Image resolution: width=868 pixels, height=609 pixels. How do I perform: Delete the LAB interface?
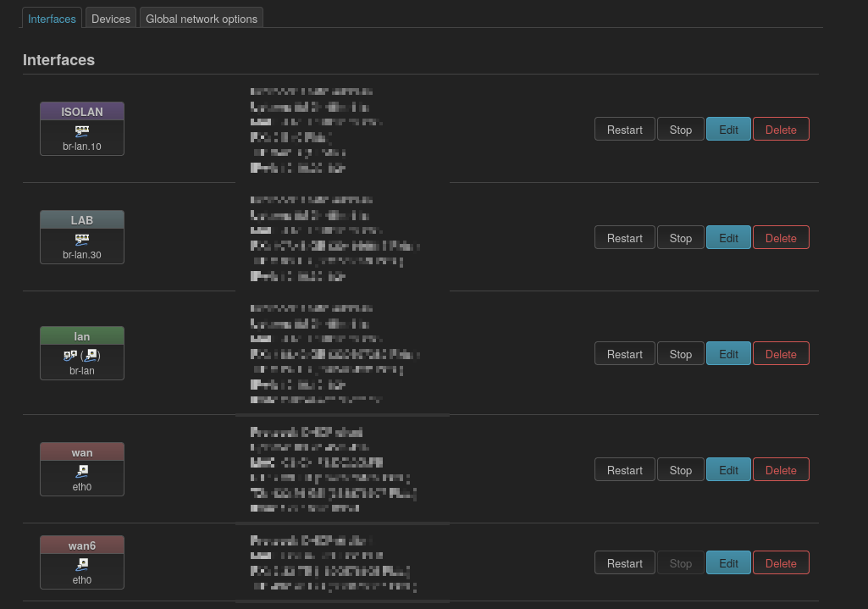(x=780, y=237)
